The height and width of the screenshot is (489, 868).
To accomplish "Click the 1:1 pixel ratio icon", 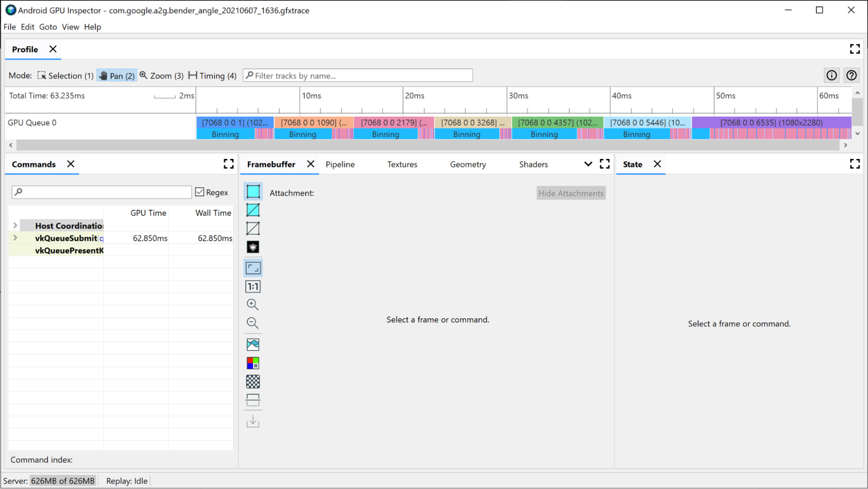I will [x=253, y=287].
